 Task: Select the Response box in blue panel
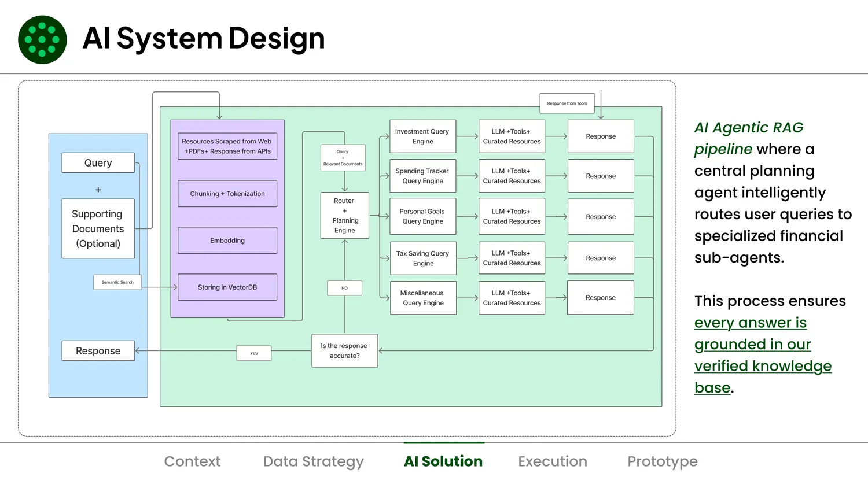point(98,351)
